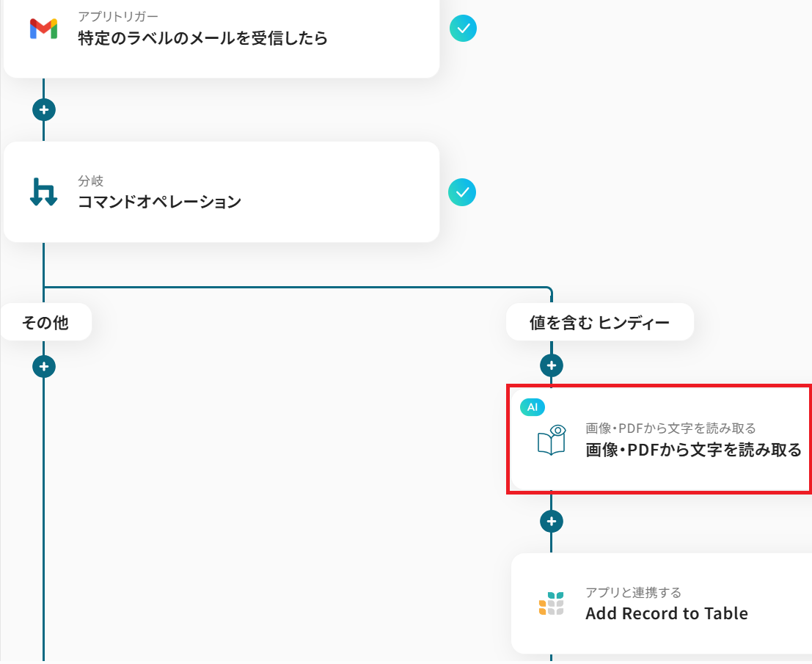
Task: Open the 特定のラベルのメールを受信したら trigger
Action: (202, 38)
